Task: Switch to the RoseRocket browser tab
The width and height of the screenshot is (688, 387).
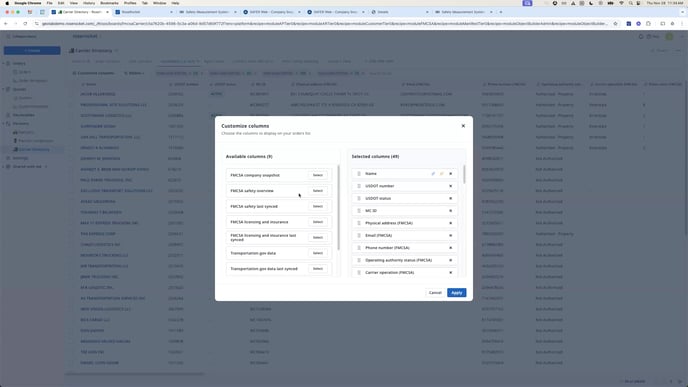Action: click(144, 12)
